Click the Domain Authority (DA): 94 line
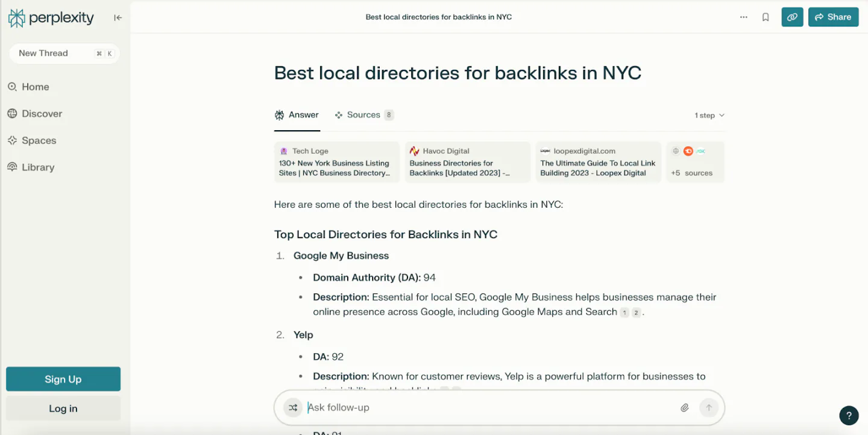 click(x=374, y=278)
